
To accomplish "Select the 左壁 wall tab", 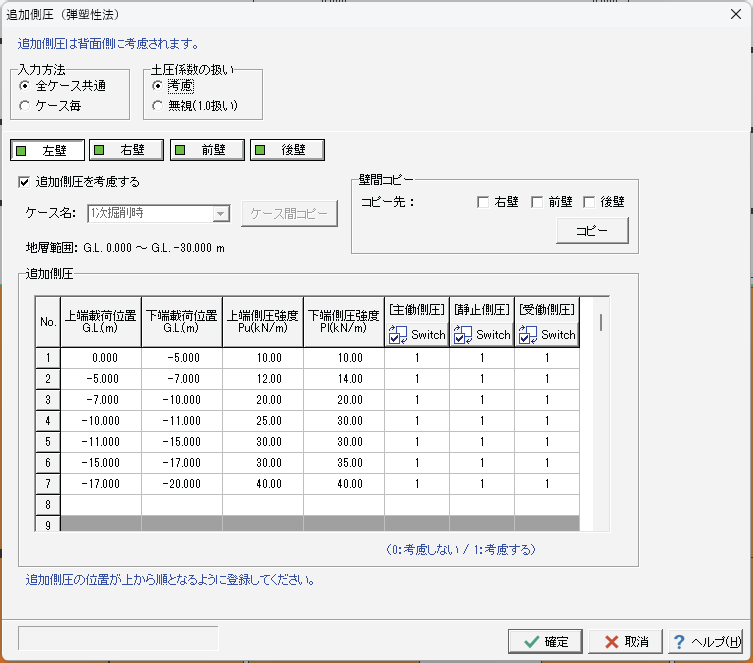I will (45, 151).
